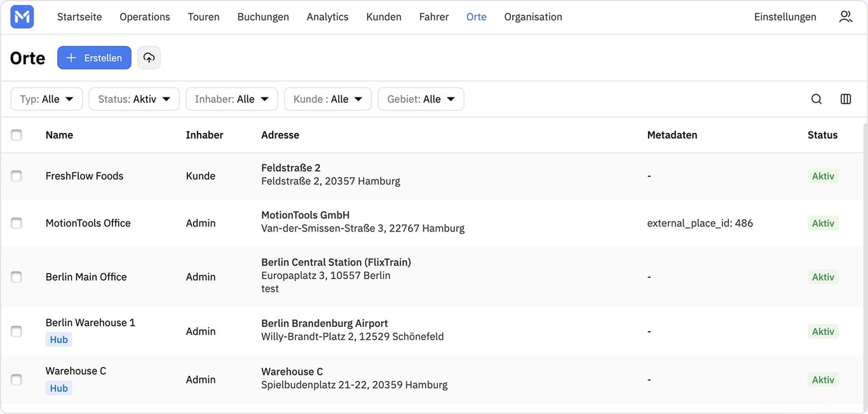Click the Willy-Brandt-Platz 2 address line
Viewport: 868px width, 414px height.
pyautogui.click(x=353, y=336)
